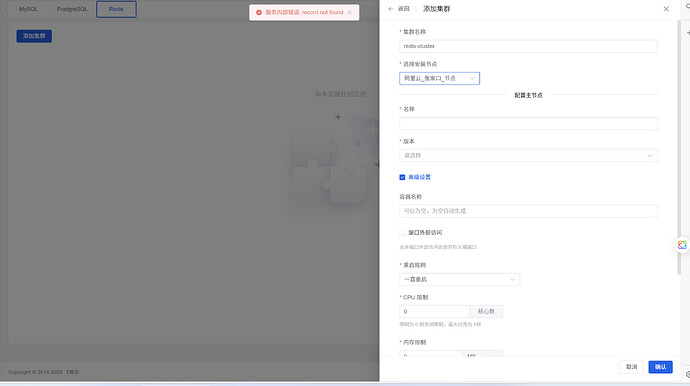Focus the 集群名称 field containing redis-cluster
690x386 pixels.
point(528,46)
